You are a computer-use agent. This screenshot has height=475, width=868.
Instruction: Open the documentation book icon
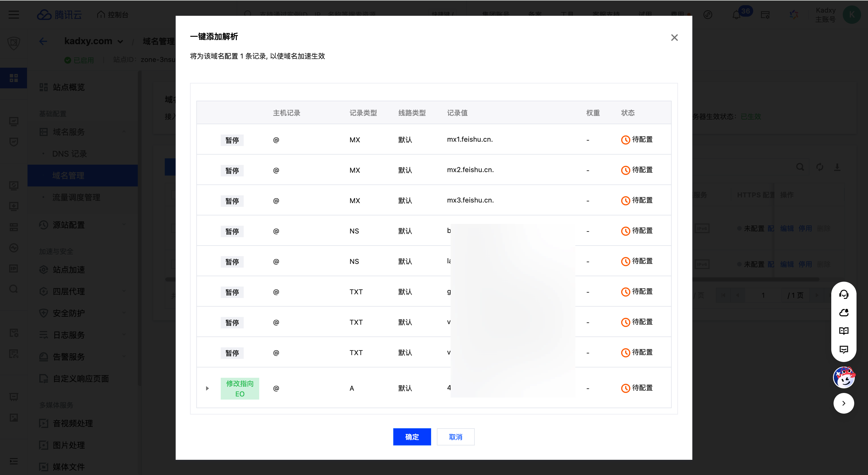(x=843, y=331)
